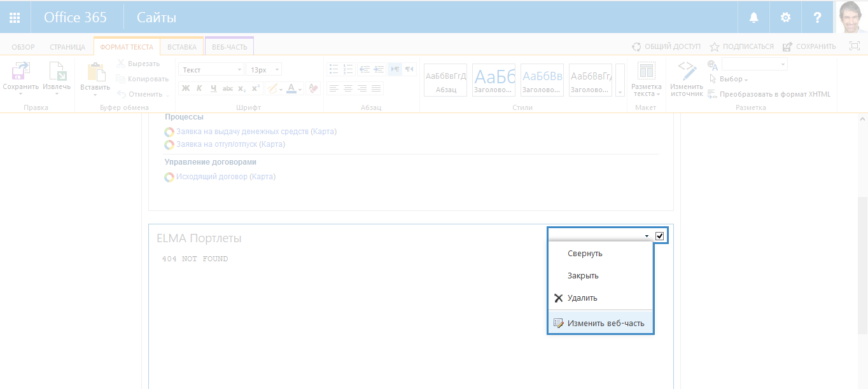Toggle underline Ч formatting
The image size is (868, 389).
213,88
